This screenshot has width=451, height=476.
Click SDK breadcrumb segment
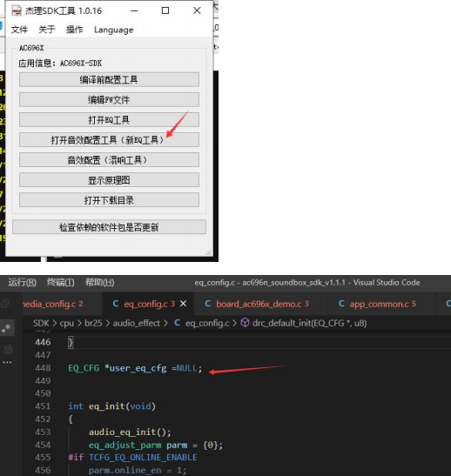41,323
